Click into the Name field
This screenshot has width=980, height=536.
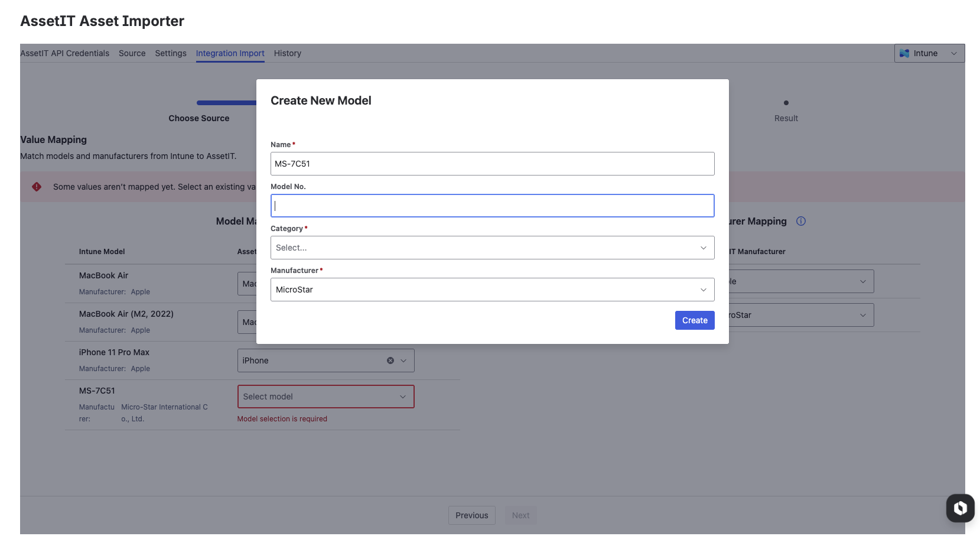[x=492, y=164]
